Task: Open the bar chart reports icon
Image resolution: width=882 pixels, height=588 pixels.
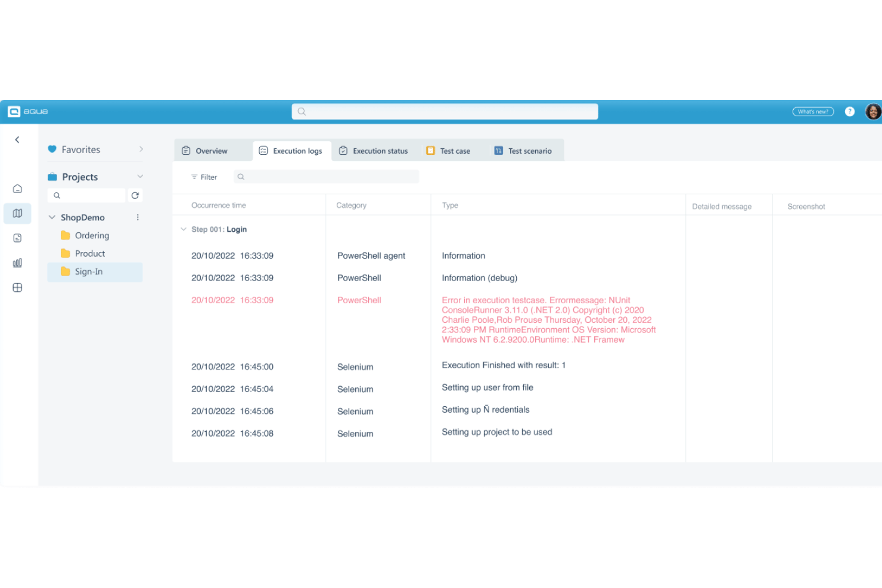Action: point(17,263)
